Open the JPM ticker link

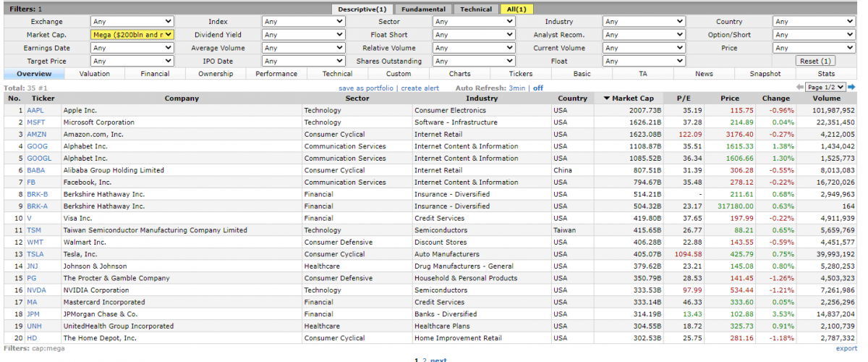coord(33,314)
